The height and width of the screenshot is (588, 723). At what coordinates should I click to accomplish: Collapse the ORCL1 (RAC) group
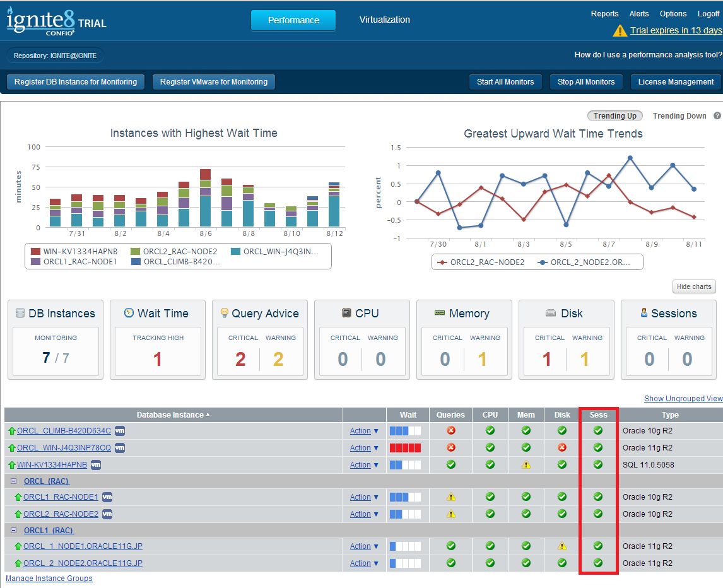point(13,531)
